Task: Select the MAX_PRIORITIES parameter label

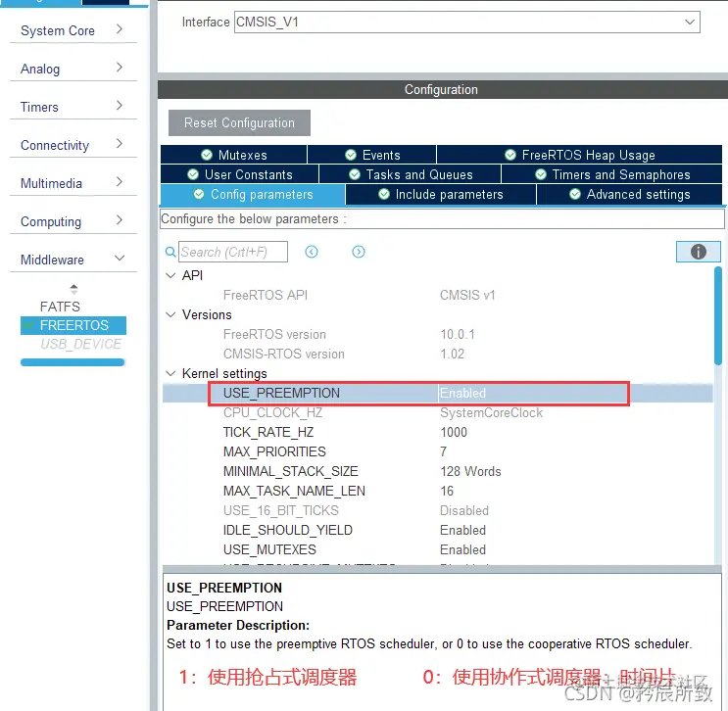Action: pos(274,452)
